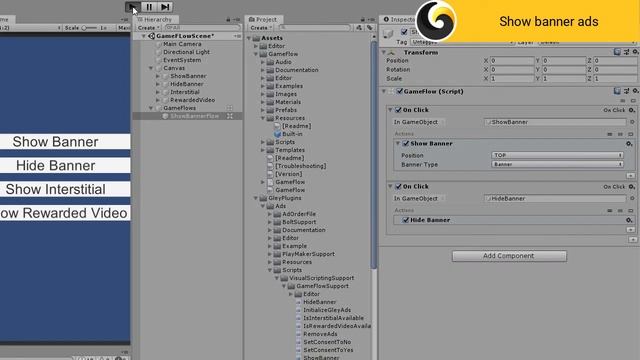The height and width of the screenshot is (360, 640).
Task: Select the GameFlowSupport folder icon
Action: pyautogui.click(x=291, y=286)
